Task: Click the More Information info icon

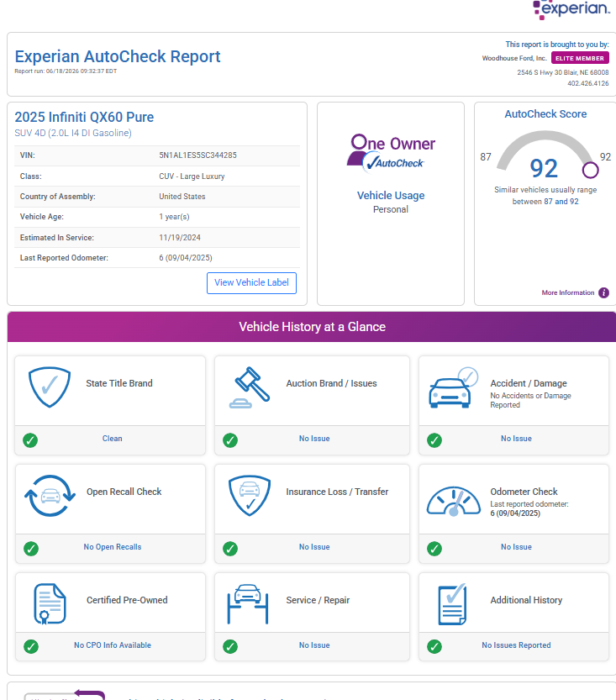Action: point(603,292)
